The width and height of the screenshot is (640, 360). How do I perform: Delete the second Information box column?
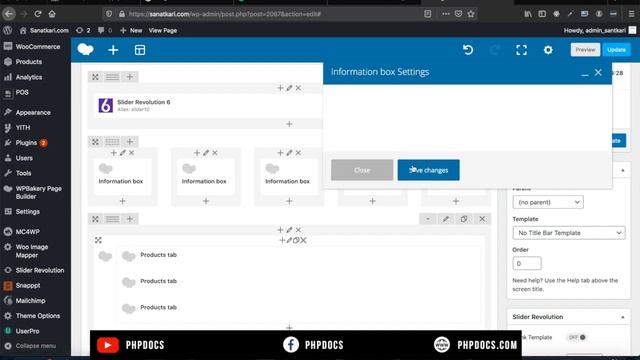click(x=215, y=153)
